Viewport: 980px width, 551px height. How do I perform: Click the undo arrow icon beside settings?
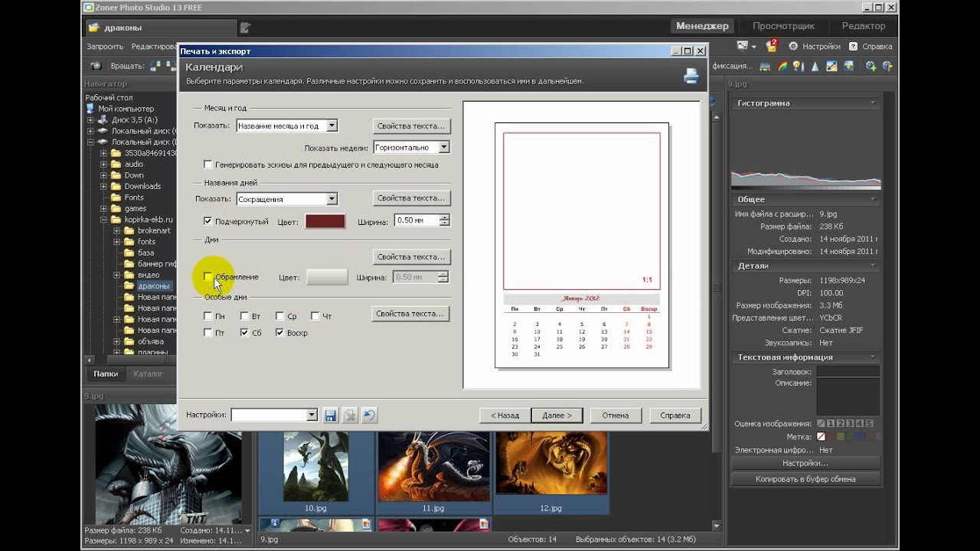point(369,416)
